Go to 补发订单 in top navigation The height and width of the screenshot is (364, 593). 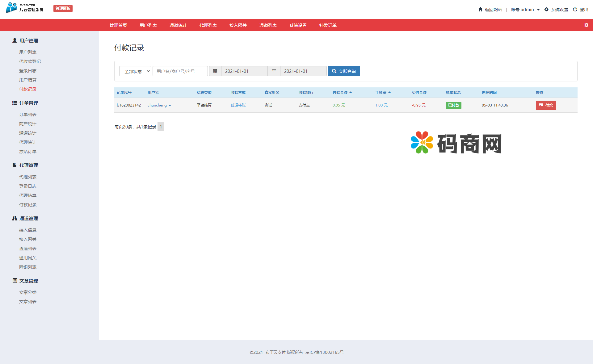point(328,25)
